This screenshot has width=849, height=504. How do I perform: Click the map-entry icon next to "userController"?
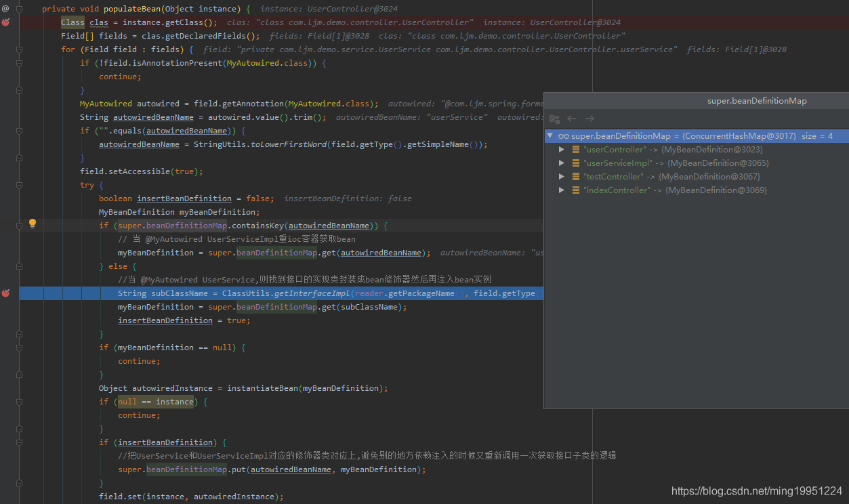[575, 150]
